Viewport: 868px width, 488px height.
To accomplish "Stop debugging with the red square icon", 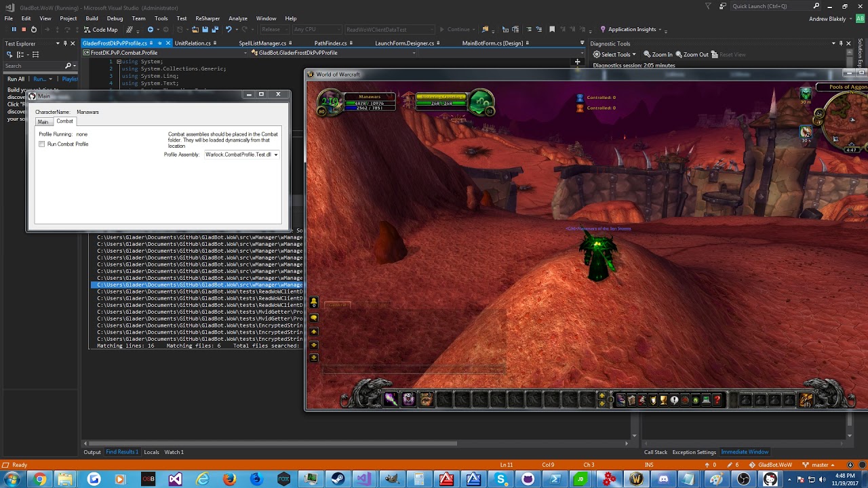I will point(24,30).
